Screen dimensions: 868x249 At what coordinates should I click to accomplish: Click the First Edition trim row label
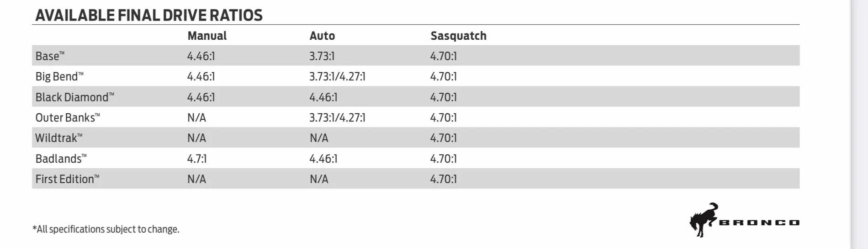coord(67,179)
